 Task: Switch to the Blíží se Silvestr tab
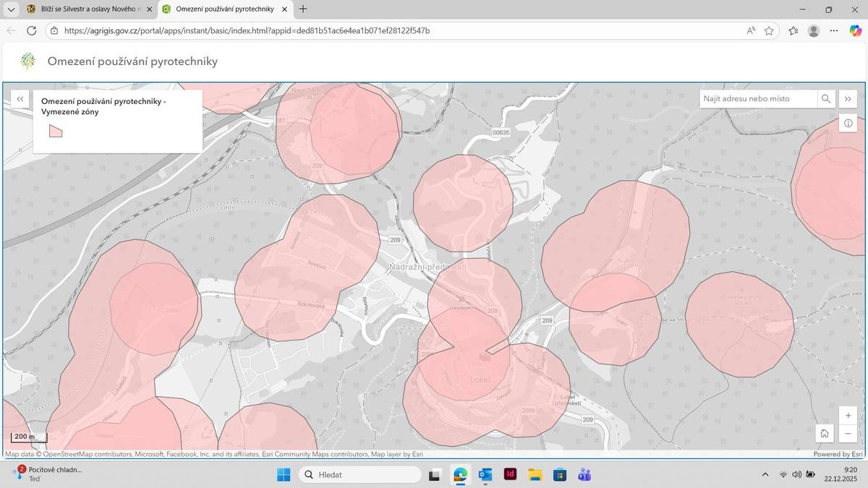point(83,9)
